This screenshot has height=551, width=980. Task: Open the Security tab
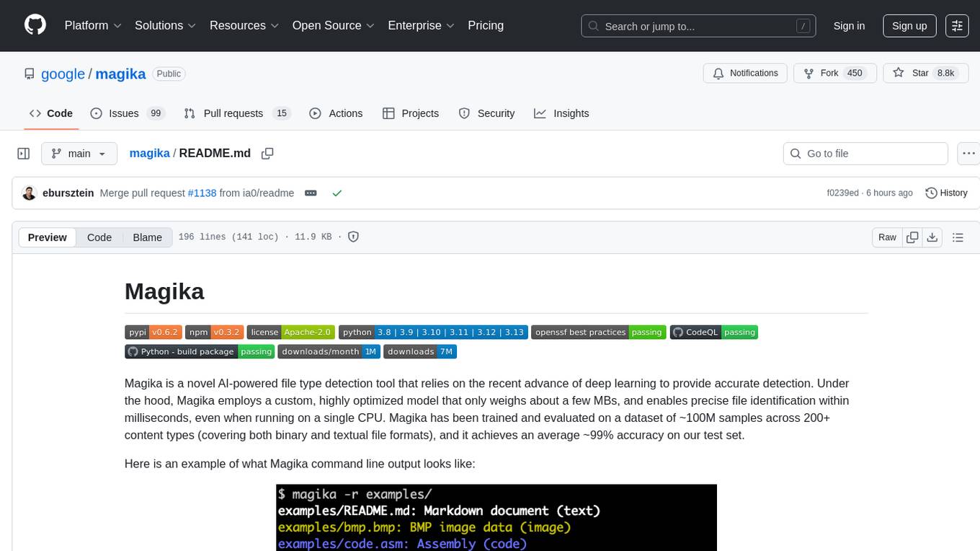[486, 113]
